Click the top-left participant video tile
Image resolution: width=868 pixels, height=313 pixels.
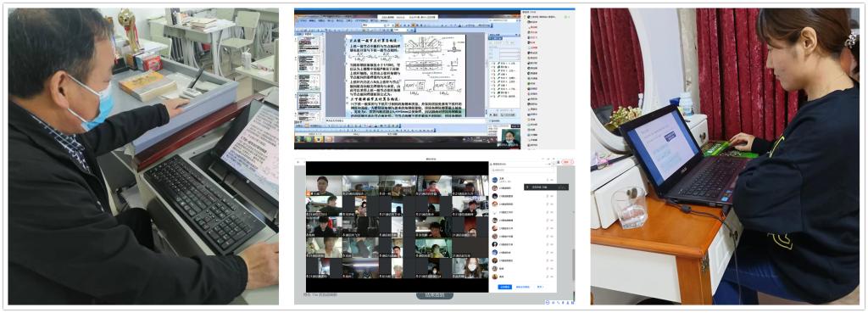pos(323,186)
